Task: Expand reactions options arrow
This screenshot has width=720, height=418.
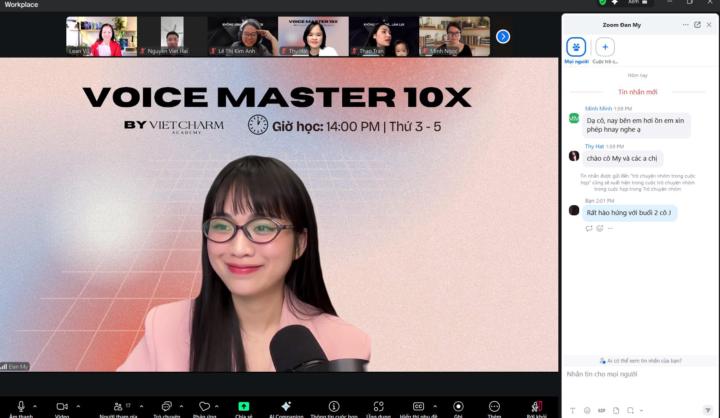Action: pos(217,406)
